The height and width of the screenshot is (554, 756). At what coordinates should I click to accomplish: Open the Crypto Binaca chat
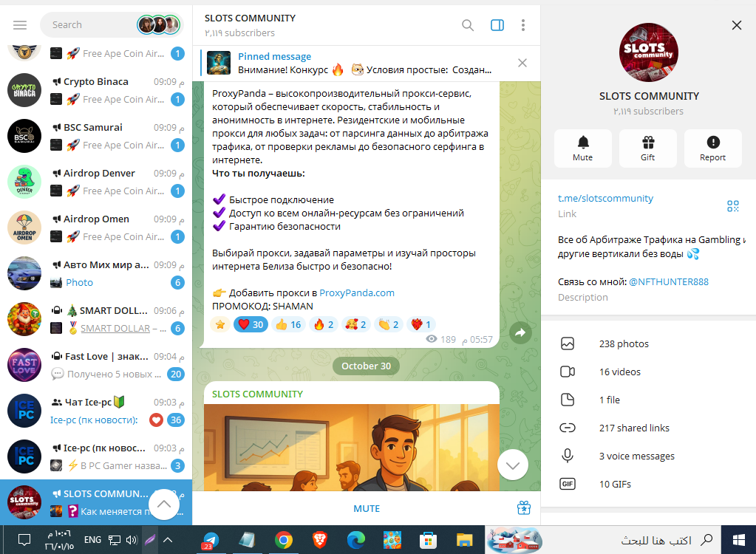(x=96, y=91)
